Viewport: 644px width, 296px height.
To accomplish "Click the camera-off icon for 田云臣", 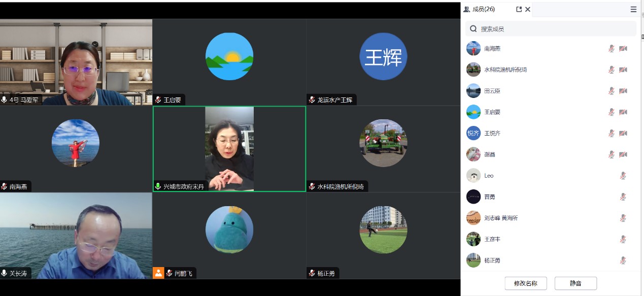I will coord(623,91).
